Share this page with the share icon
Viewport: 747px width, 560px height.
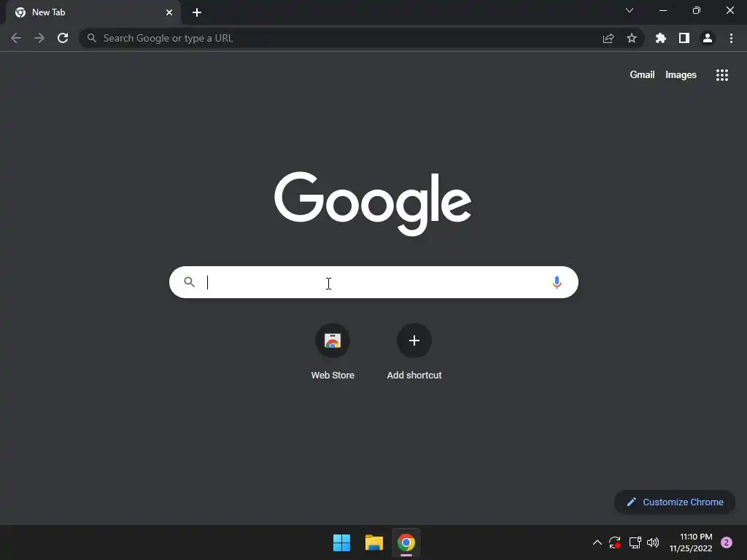pos(608,38)
